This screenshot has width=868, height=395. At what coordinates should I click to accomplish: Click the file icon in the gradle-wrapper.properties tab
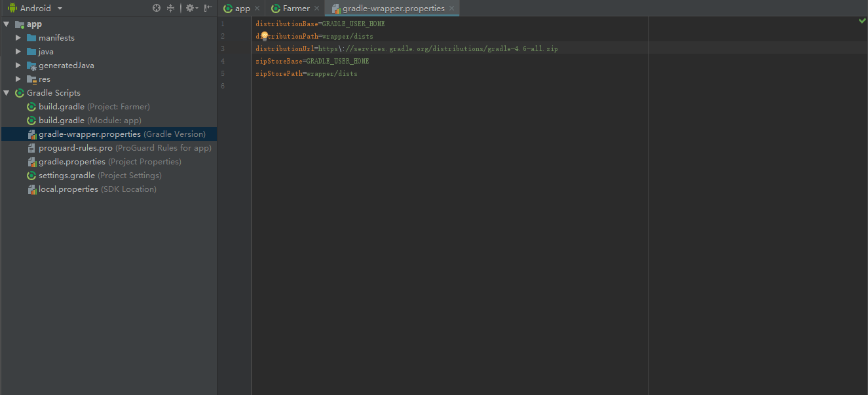[337, 9]
